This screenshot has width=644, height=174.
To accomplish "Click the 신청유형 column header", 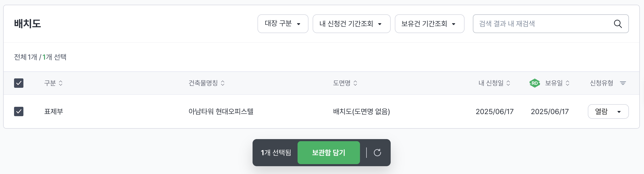I will click(x=601, y=83).
